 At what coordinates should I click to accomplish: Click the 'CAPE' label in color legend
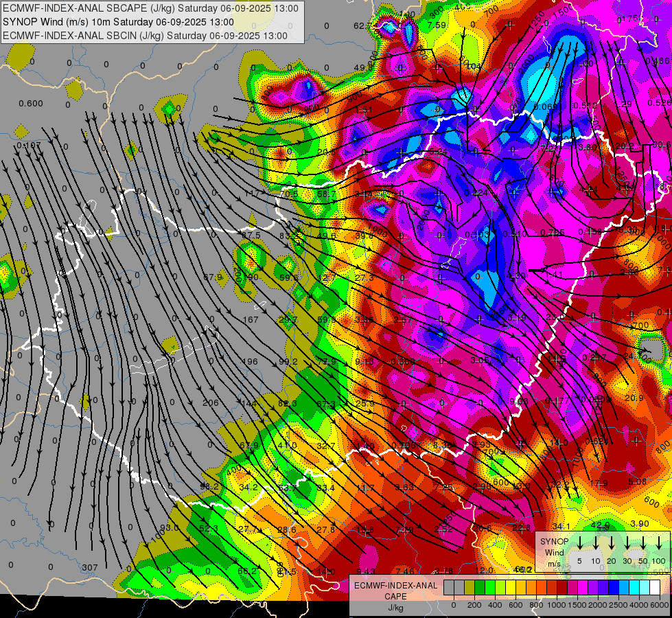click(395, 597)
